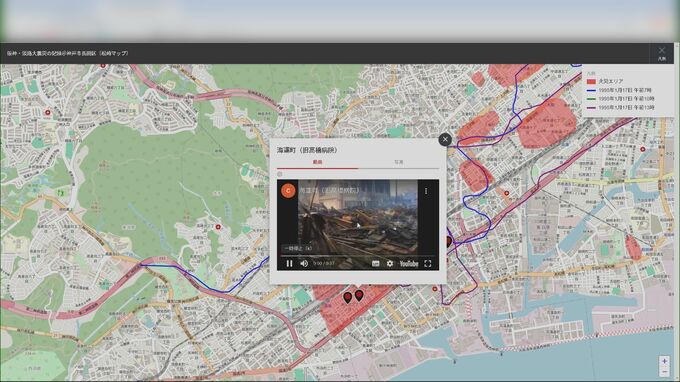Select the left black map marker pin
Viewport: 680px width, 382px height.
click(347, 297)
